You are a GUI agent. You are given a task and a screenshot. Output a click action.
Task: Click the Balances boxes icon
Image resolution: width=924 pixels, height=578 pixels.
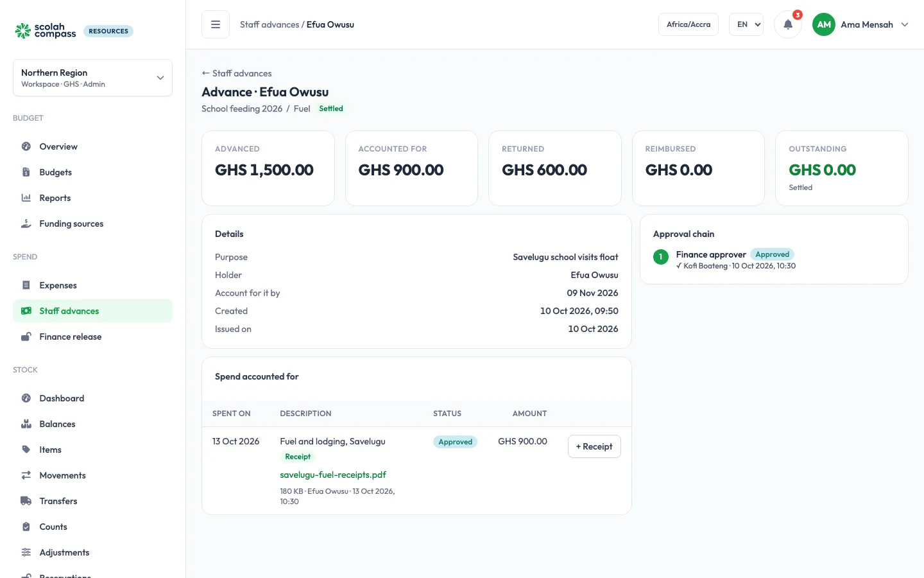pos(26,424)
